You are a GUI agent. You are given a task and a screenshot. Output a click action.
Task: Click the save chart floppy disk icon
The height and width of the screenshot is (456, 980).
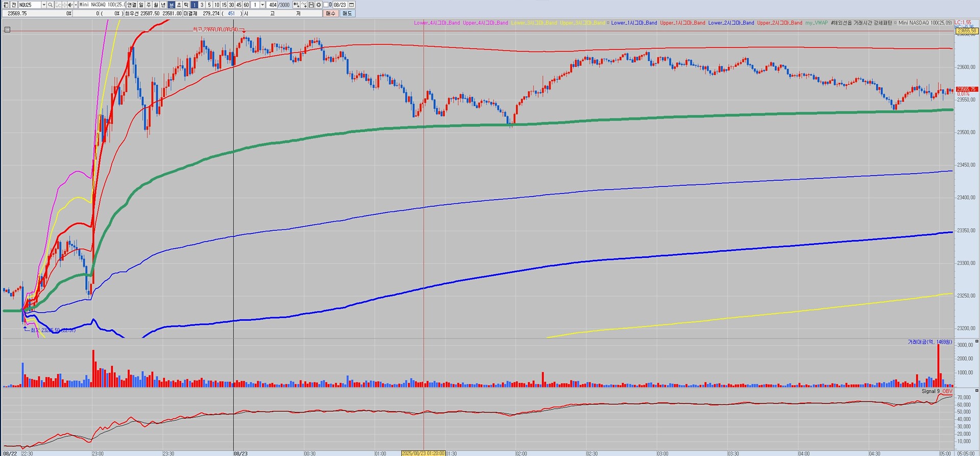(x=311, y=5)
